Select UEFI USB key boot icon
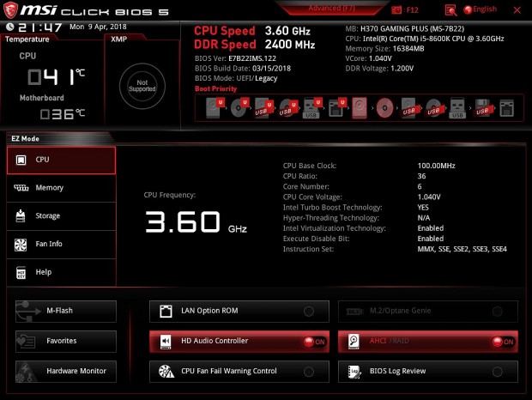 pos(311,108)
